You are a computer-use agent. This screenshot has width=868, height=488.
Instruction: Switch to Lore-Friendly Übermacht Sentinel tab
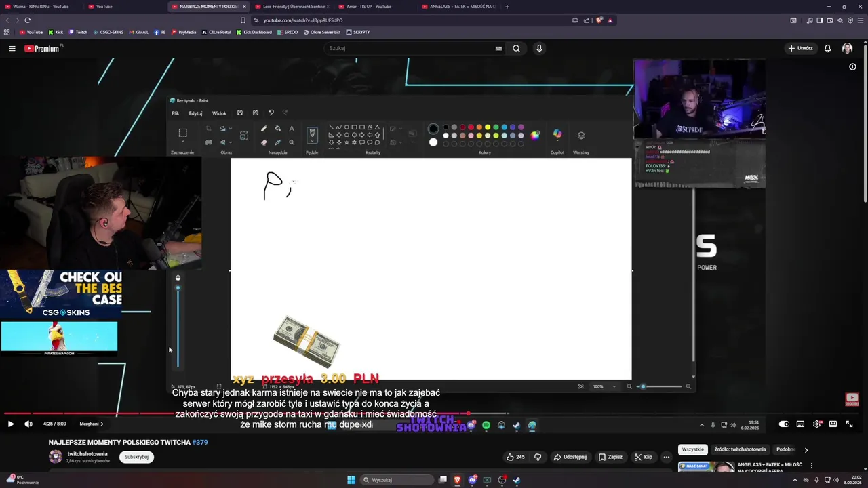pos(291,6)
